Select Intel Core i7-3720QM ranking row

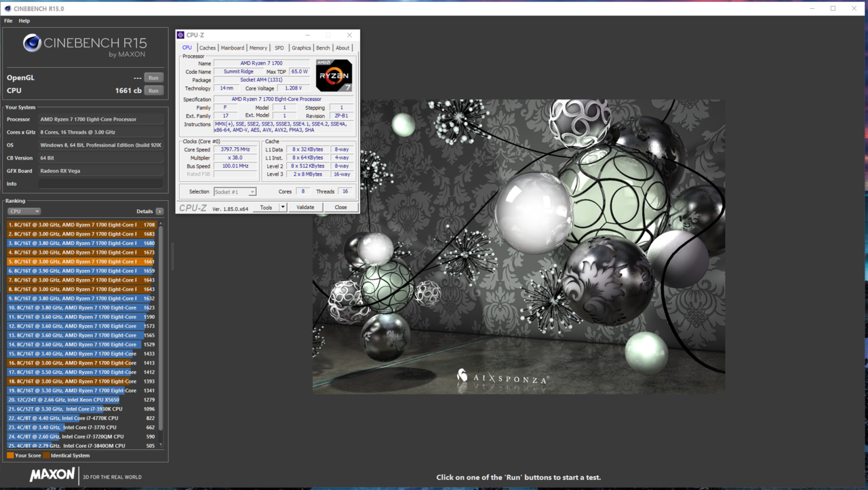pyautogui.click(x=82, y=437)
